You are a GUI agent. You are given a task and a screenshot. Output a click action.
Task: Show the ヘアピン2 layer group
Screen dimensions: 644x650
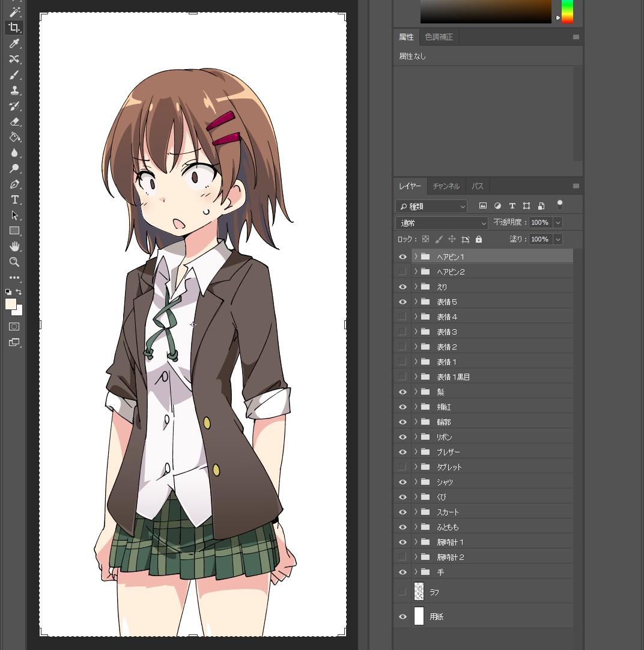pos(402,272)
